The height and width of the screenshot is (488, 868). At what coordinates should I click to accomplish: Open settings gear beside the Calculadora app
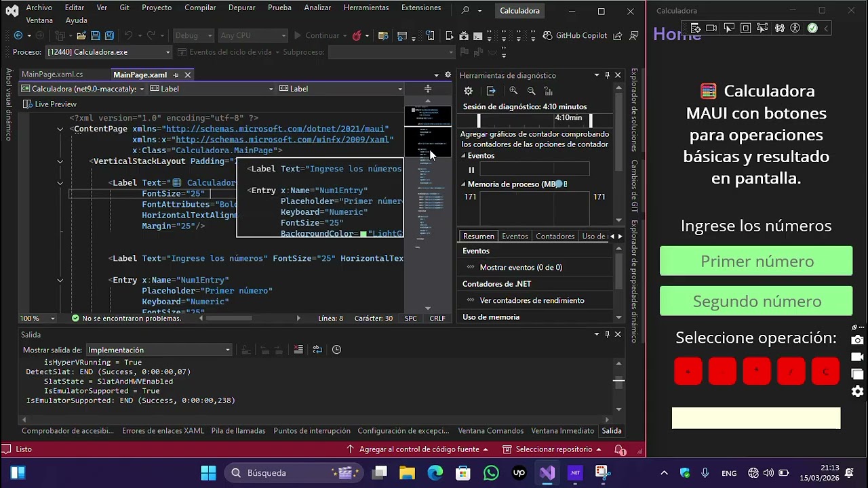tap(858, 391)
